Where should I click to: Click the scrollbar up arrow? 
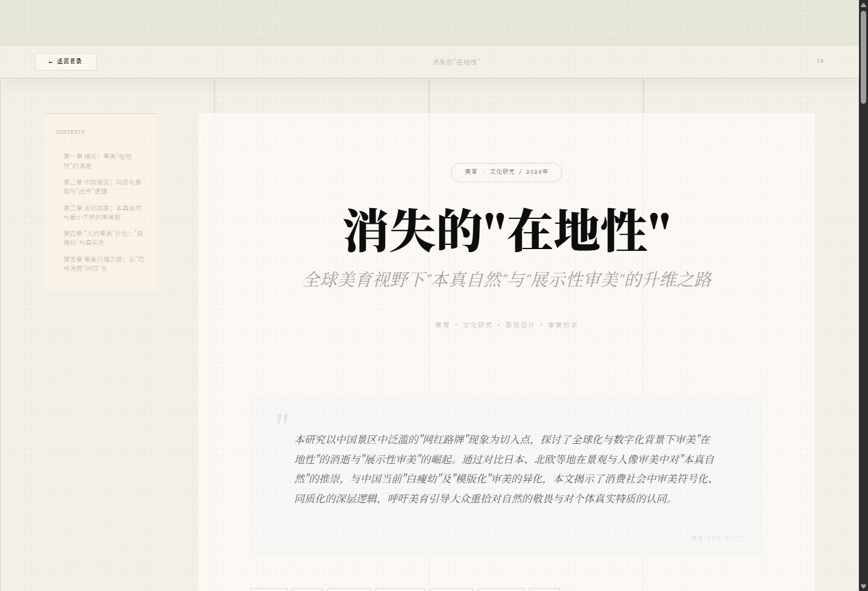863,5
